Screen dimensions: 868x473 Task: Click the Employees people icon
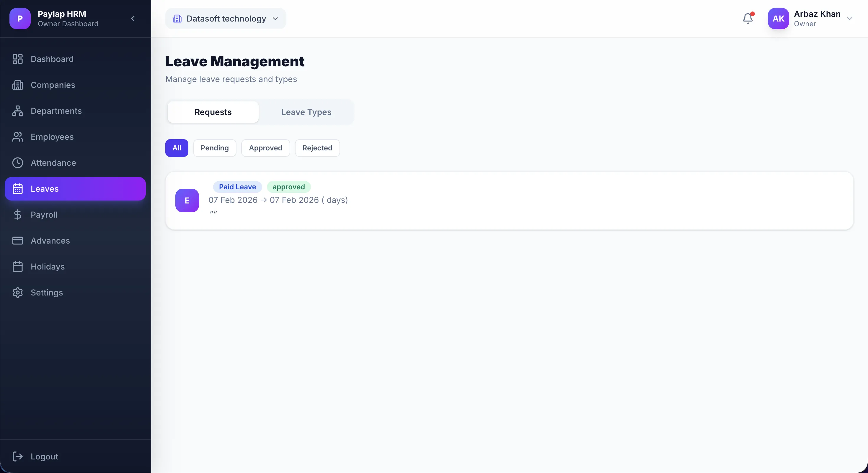click(17, 137)
